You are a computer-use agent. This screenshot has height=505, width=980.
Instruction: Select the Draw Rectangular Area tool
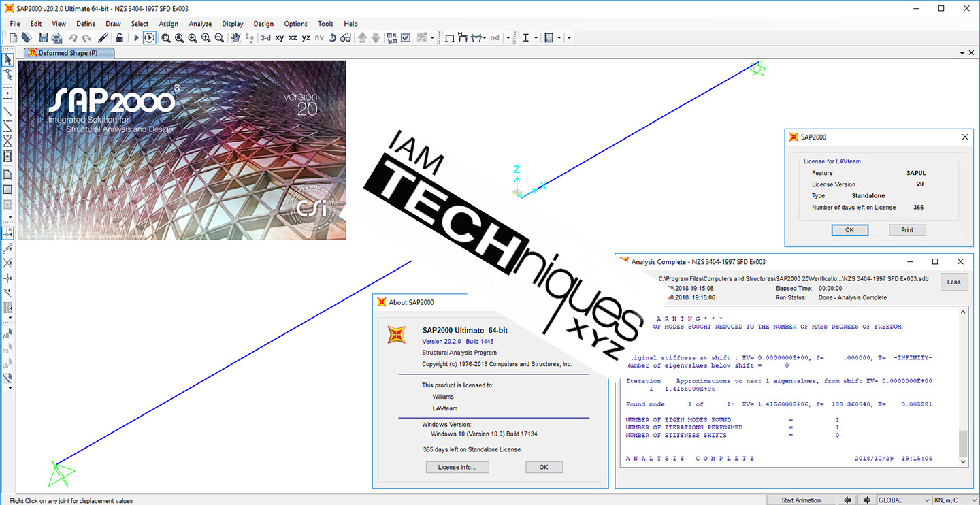(7, 189)
